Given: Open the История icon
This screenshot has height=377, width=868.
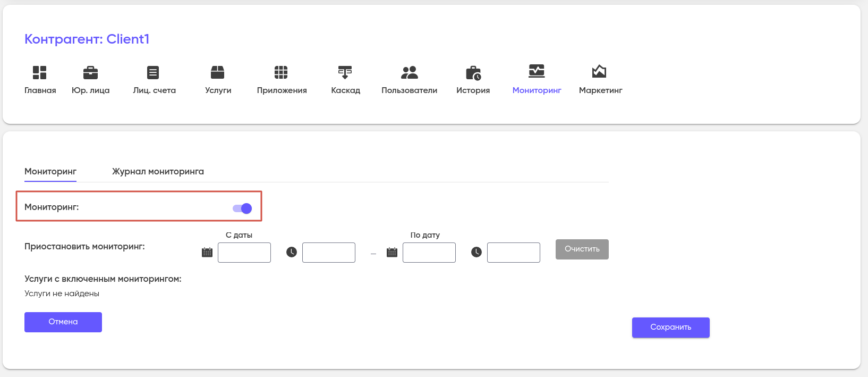Looking at the screenshot, I should point(473,73).
